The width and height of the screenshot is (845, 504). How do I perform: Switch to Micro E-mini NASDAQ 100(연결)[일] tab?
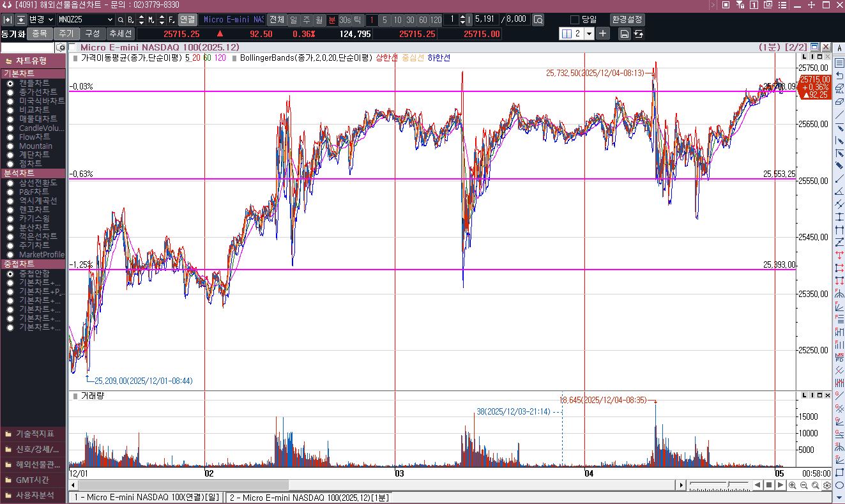(x=146, y=498)
